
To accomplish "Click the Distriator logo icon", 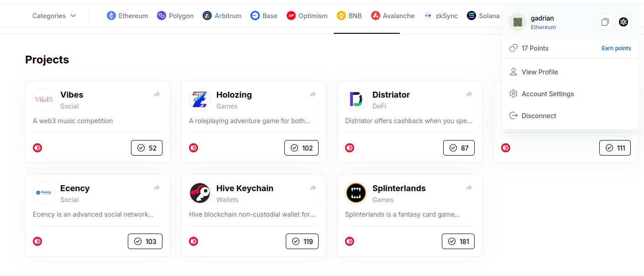I will [356, 99].
